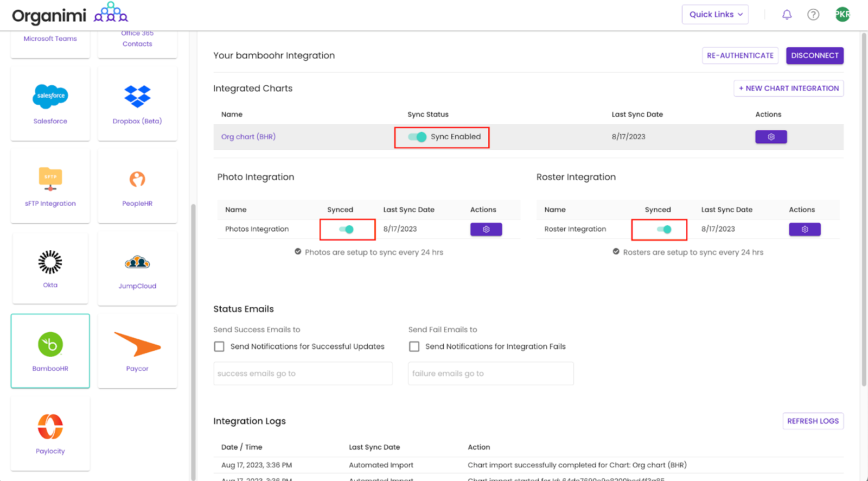Click the Integration Logs heading
The height and width of the screenshot is (481, 868).
250,421
